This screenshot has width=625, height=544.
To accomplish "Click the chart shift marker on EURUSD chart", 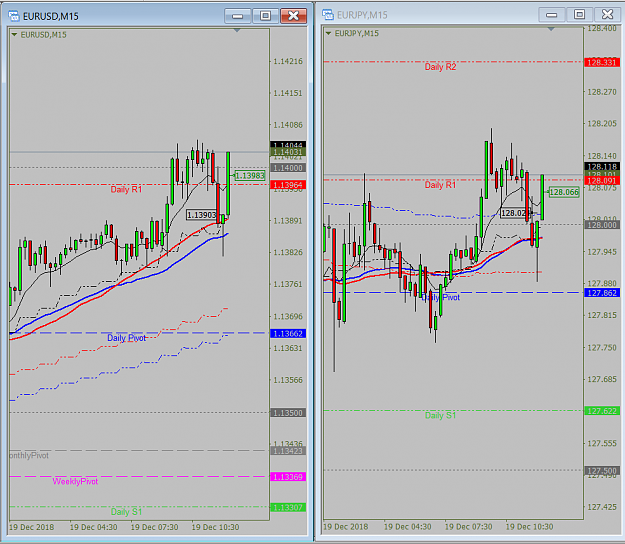I will pos(237,31).
